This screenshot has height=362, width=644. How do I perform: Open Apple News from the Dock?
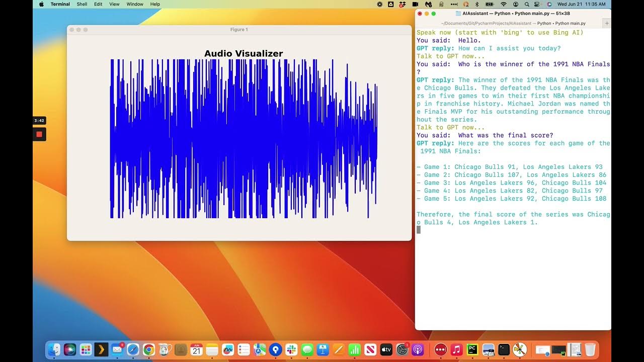(x=370, y=349)
